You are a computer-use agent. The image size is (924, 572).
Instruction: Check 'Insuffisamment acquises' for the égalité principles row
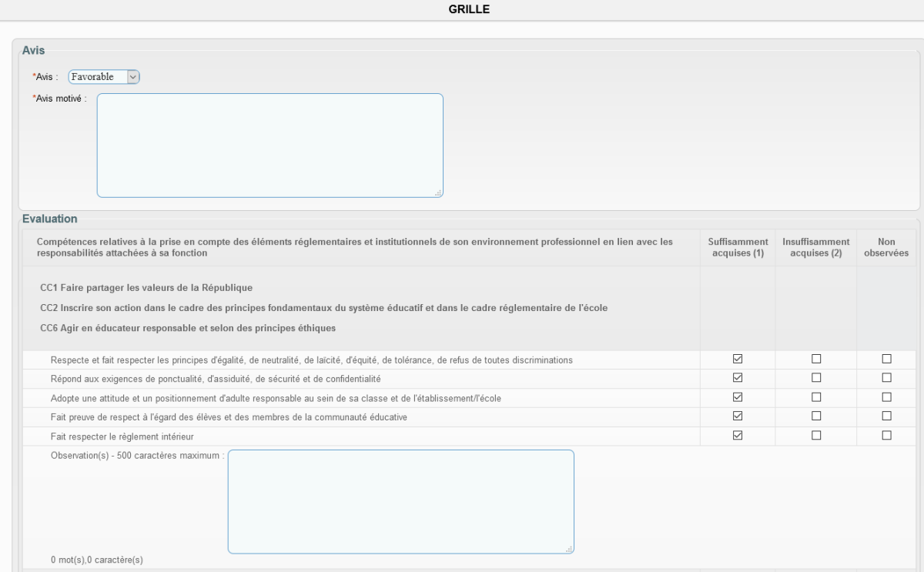pyautogui.click(x=816, y=359)
